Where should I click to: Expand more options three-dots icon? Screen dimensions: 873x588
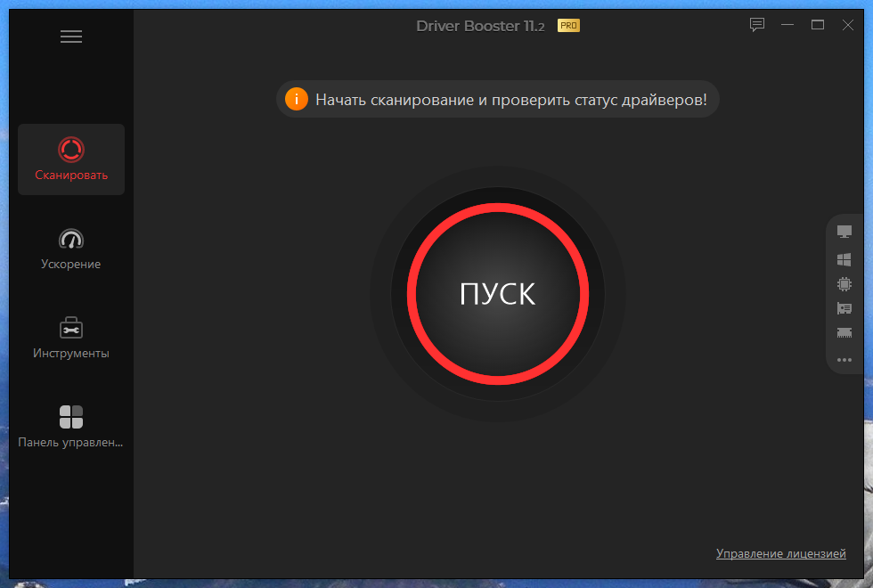[x=844, y=360]
